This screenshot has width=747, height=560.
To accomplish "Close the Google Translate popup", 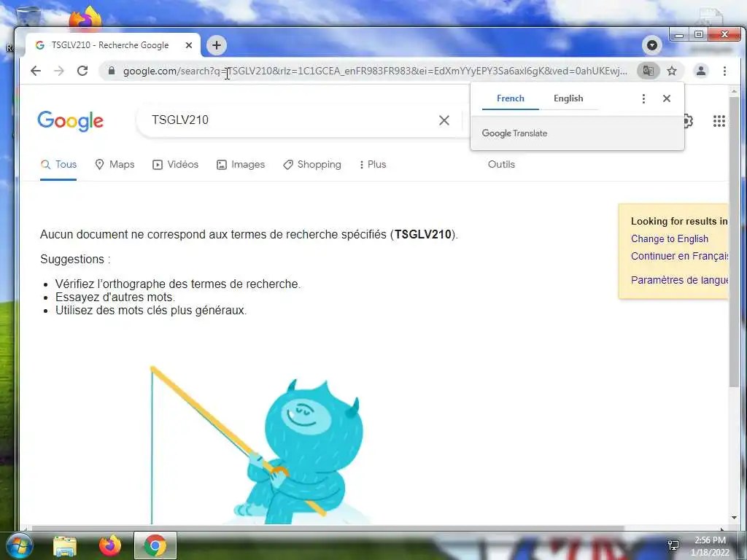I will 667,98.
